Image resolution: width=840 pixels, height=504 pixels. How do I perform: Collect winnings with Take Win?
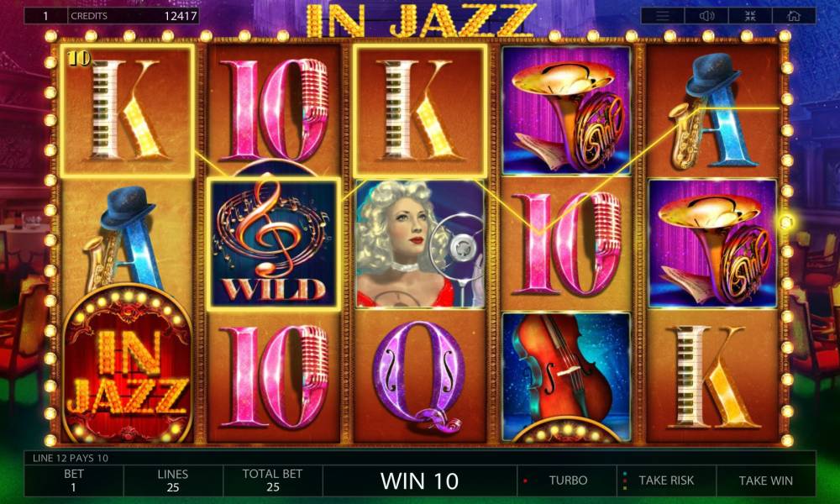(x=765, y=480)
